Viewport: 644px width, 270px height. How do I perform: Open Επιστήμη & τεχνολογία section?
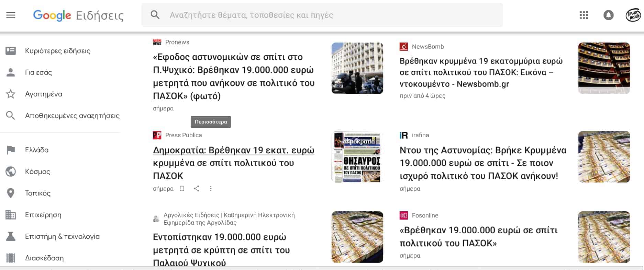(x=63, y=236)
